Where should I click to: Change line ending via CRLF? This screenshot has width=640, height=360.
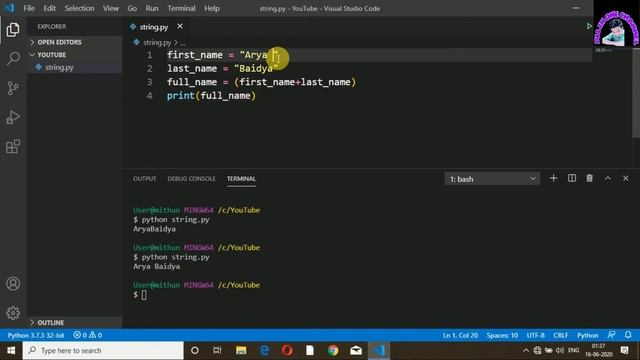560,335
